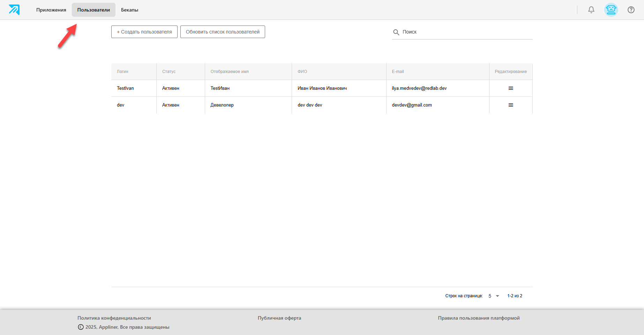Open Публичная оферта link

coord(279,318)
